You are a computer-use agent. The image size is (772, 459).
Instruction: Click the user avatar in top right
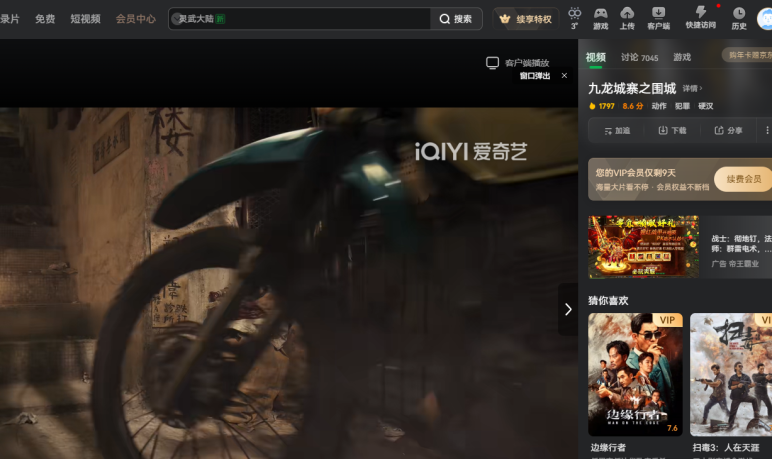pyautogui.click(x=765, y=19)
